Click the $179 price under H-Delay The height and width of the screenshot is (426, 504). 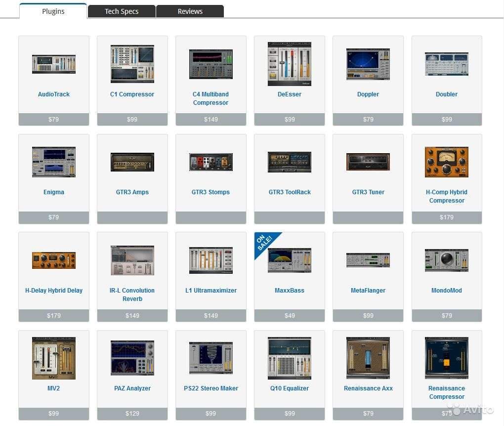pos(54,315)
